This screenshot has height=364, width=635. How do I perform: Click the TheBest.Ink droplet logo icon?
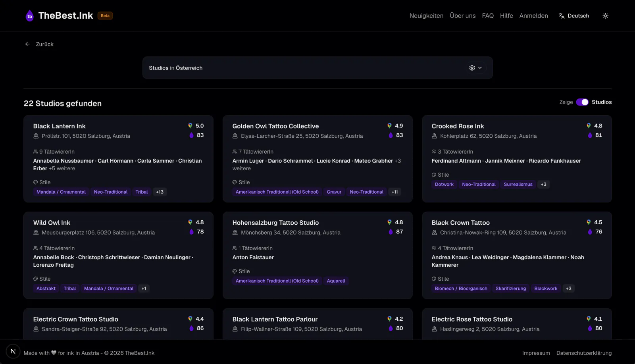coord(30,16)
